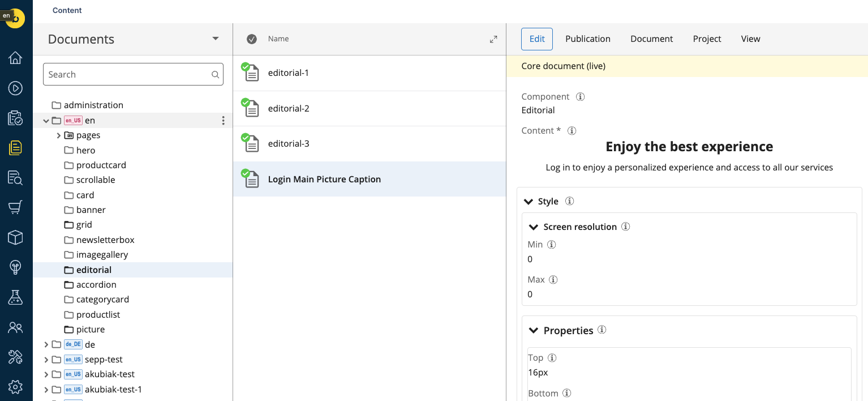Open the document search sidebar icon
The height and width of the screenshot is (401, 868).
[15, 178]
